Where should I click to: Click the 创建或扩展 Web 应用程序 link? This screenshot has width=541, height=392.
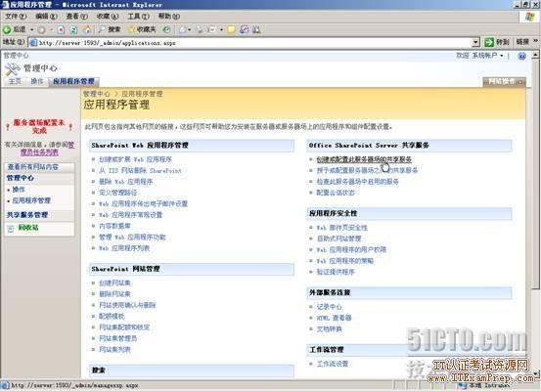tap(135, 159)
